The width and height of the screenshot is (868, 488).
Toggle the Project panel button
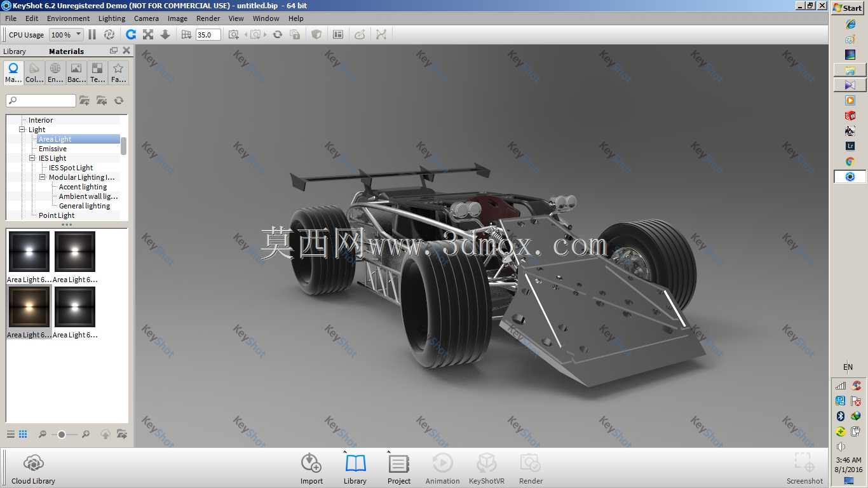(x=399, y=469)
